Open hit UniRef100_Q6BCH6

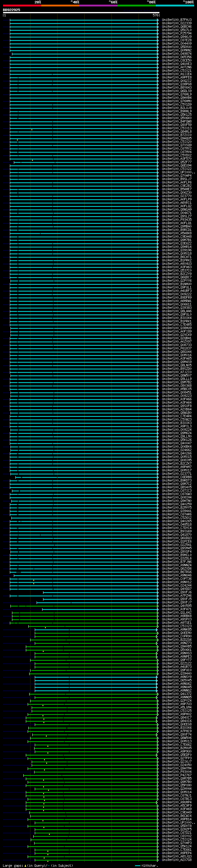tap(176, 26)
